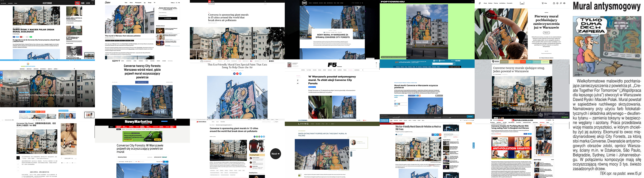Expand the Collater.al Follow dropdown

click(173, 3)
